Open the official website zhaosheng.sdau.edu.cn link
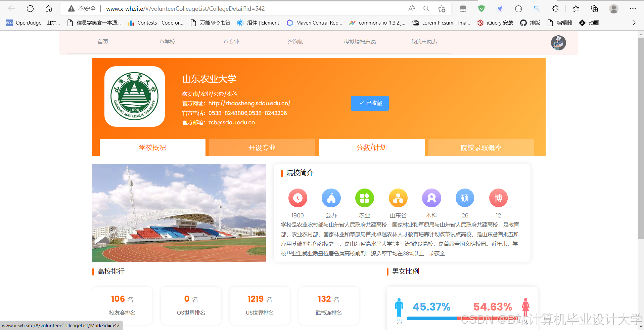This screenshot has width=644, height=330. click(249, 103)
